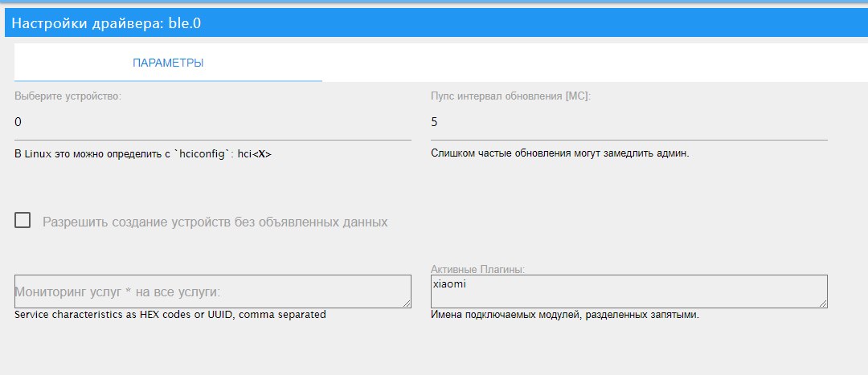Click the hciconfig hint text
This screenshot has width=868, height=375.
pos(143,154)
